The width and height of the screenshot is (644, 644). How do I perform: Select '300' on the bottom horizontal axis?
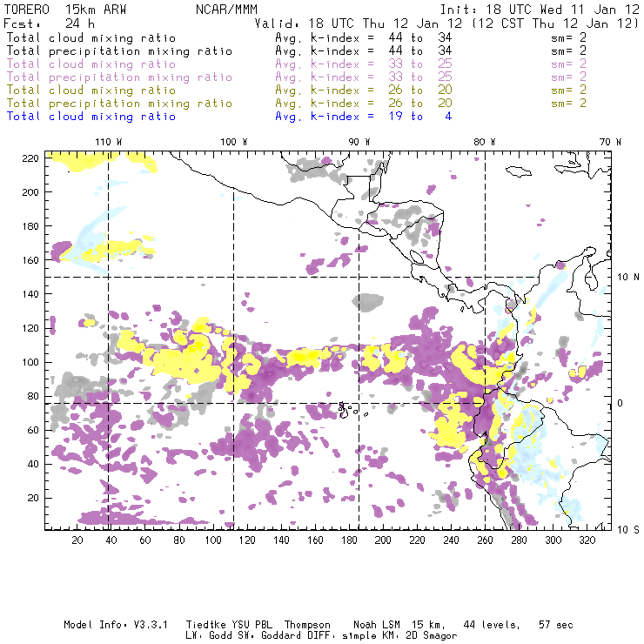(553, 540)
